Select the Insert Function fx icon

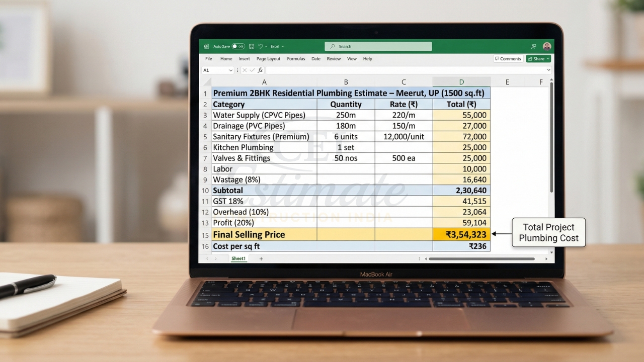click(260, 70)
